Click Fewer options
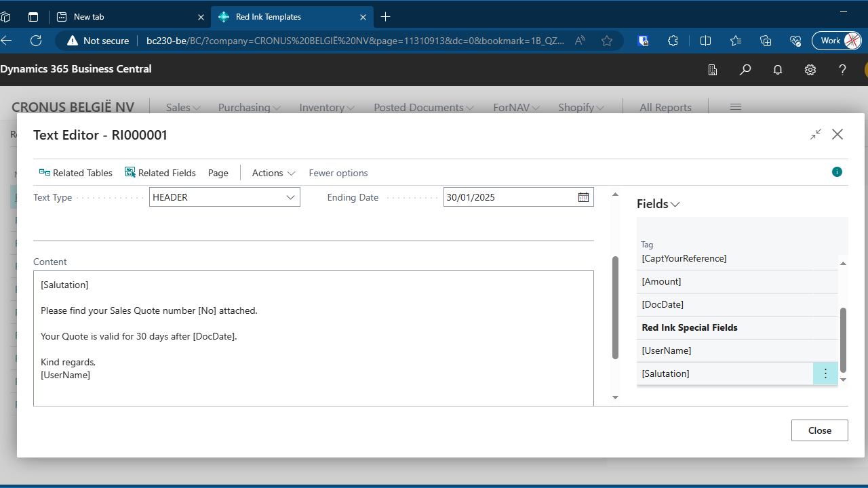Image resolution: width=868 pixels, height=488 pixels. coord(338,173)
